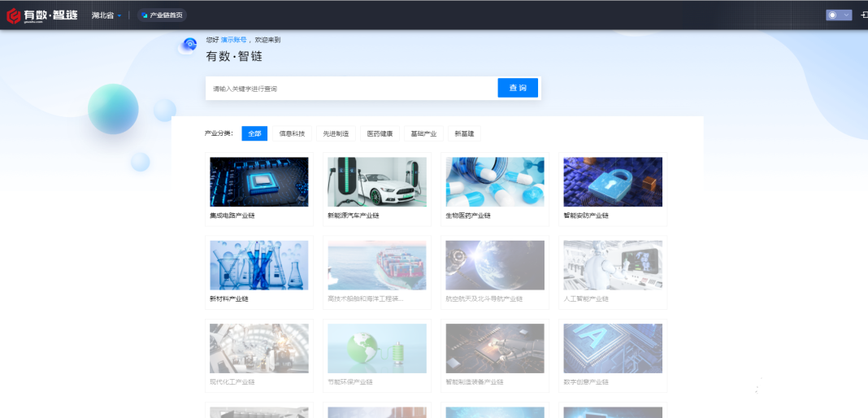Open the lab flasks thumbnail for 新材料产业链
868x418 pixels.
[x=259, y=265]
